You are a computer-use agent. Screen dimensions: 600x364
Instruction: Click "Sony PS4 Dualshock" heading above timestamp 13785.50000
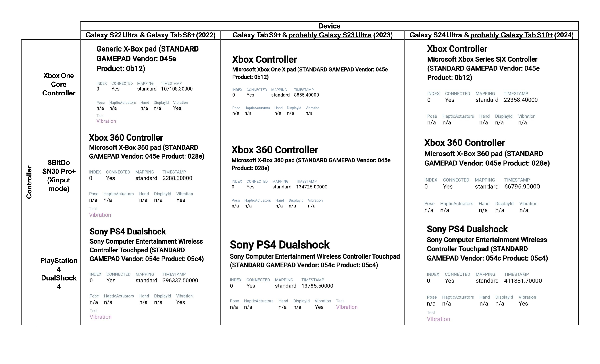279,244
